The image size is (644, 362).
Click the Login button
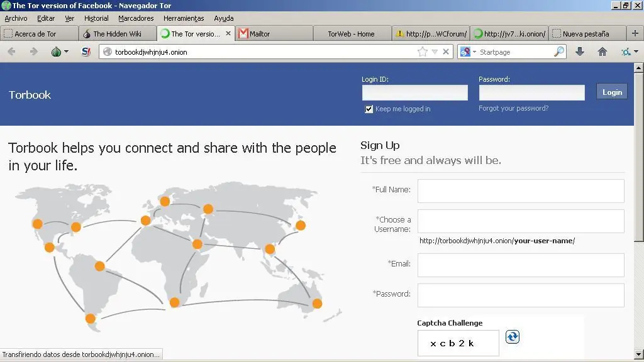[612, 92]
